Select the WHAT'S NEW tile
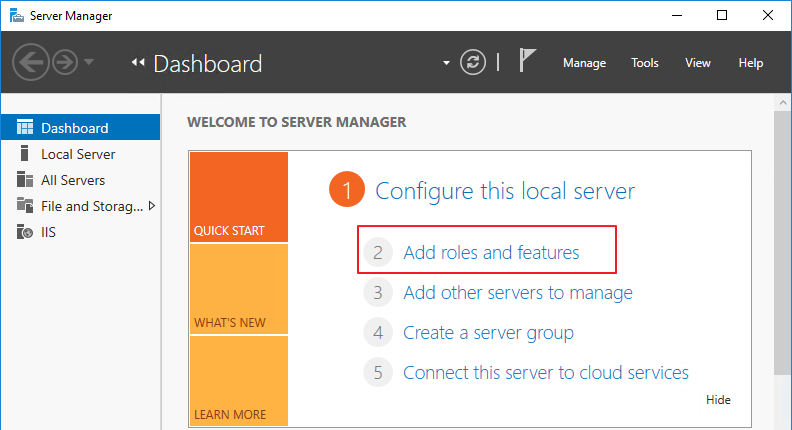Viewport: 792px width, 430px height. click(238, 290)
